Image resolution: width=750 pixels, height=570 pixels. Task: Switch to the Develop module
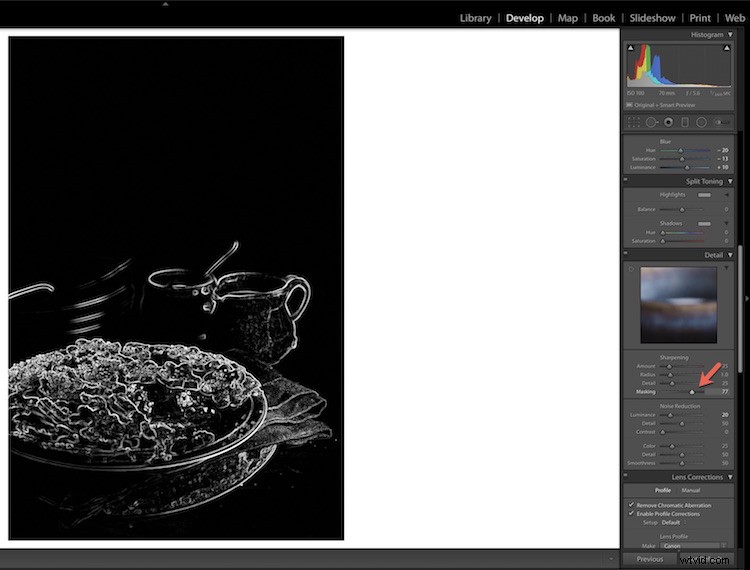click(525, 18)
